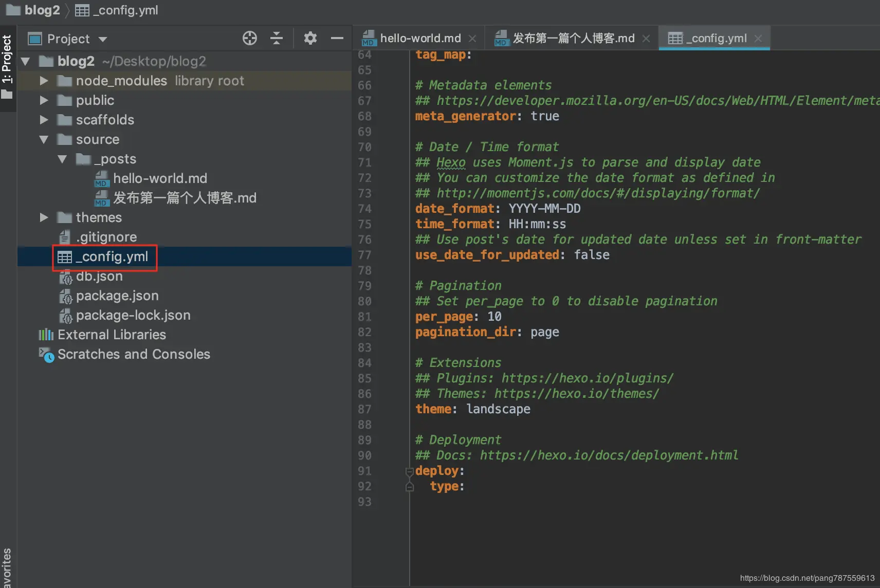
Task: Close the hello-world.md tab
Action: tap(472, 39)
